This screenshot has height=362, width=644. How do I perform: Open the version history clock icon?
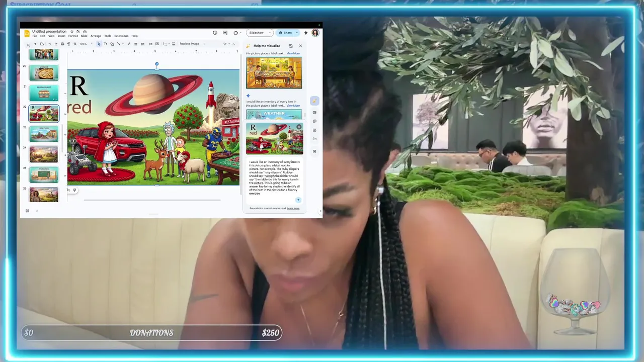pyautogui.click(x=215, y=33)
